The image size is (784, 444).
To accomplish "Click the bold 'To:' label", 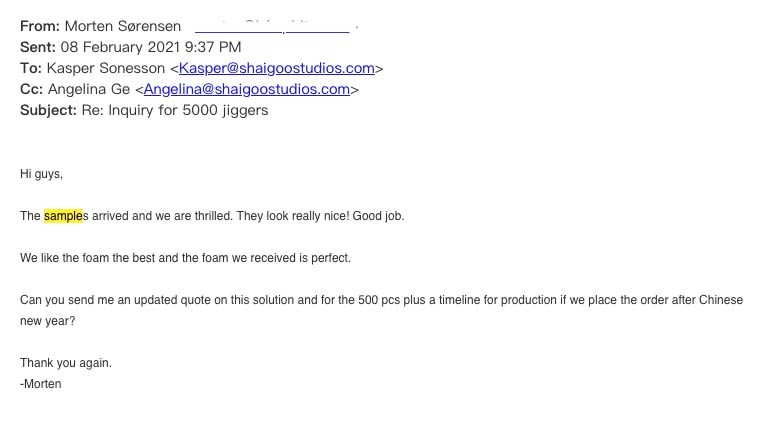I will [31, 68].
